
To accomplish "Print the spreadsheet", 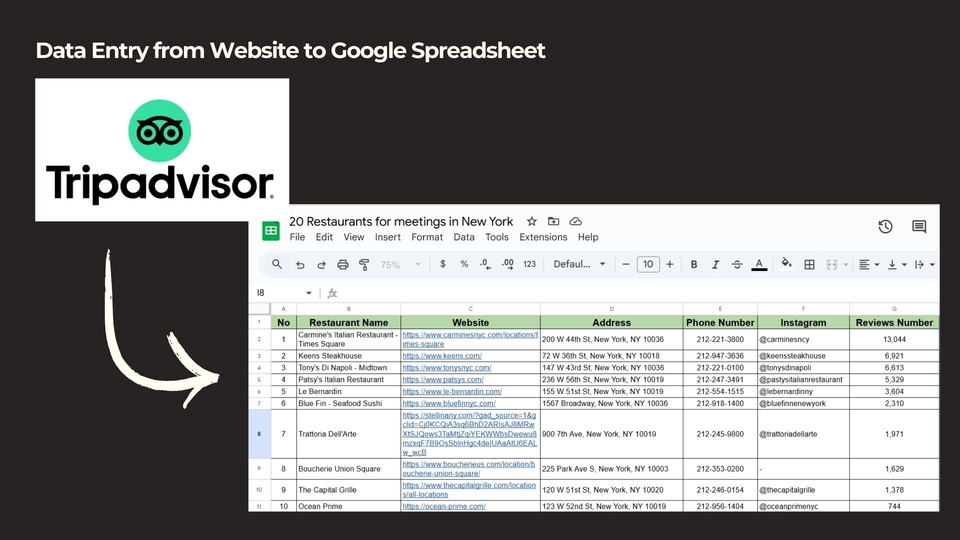I will point(343,264).
